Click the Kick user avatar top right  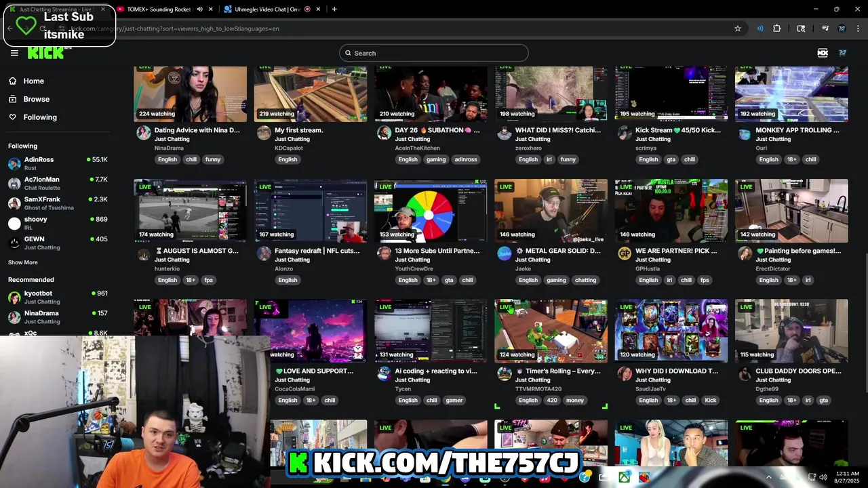click(843, 53)
